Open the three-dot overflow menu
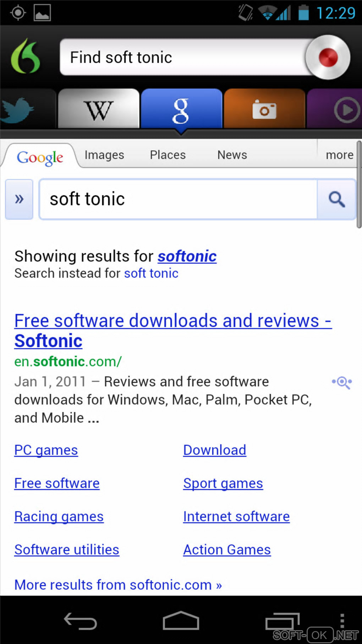The height and width of the screenshot is (644, 362). click(342, 621)
